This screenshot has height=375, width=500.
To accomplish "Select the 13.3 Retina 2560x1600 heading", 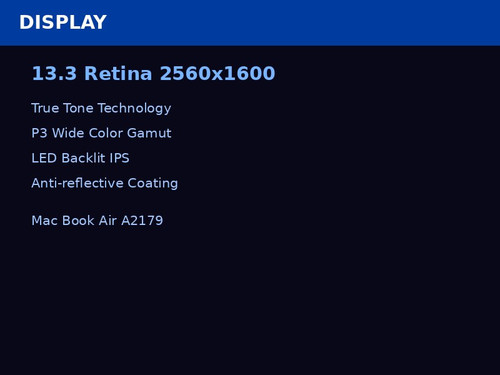I will 153,73.
